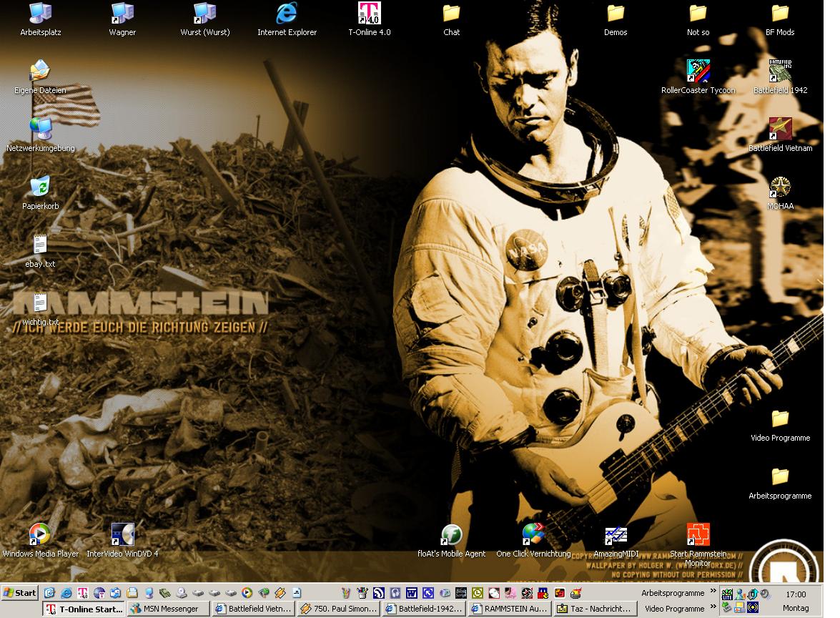Open the Wagner network computer shortcut
Image resolution: width=840 pixels, height=618 pixels.
[122, 19]
